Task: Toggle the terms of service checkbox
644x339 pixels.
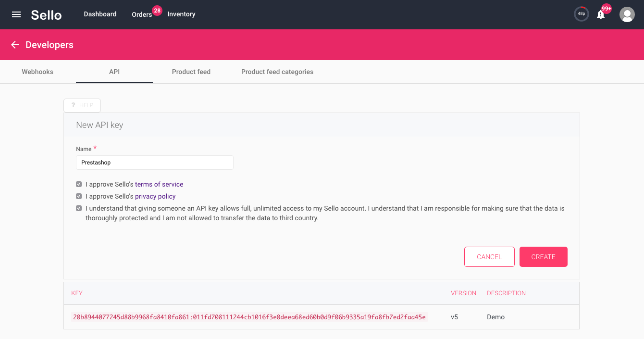Action: pos(79,184)
